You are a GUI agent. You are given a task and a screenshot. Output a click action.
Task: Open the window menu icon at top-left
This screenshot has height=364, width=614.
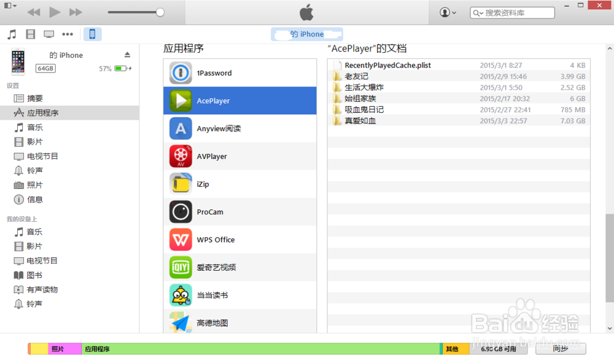pos(10,6)
